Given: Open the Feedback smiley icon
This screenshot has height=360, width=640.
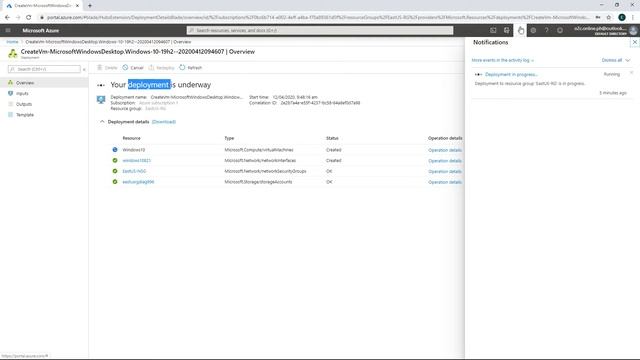Looking at the screenshot, I should pos(560,30).
